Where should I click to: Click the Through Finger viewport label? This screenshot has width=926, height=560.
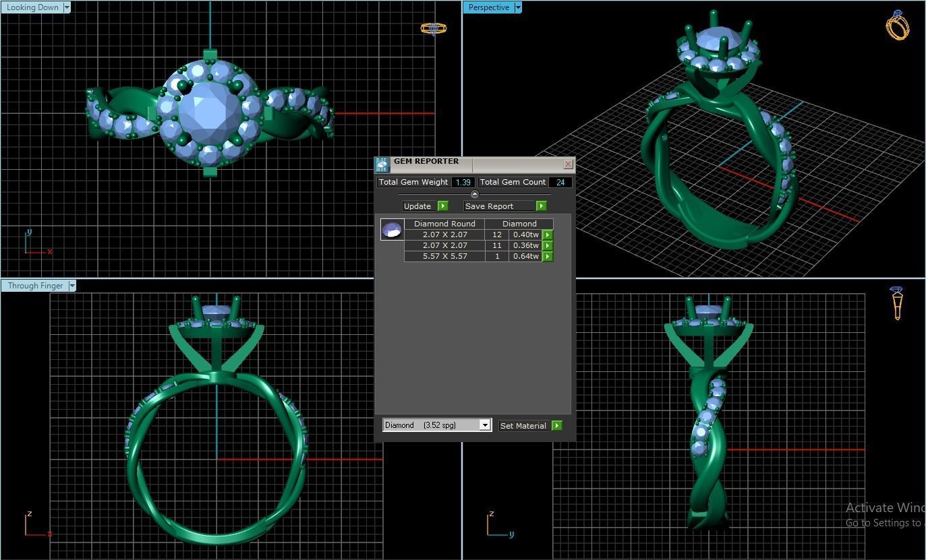pyautogui.click(x=35, y=286)
